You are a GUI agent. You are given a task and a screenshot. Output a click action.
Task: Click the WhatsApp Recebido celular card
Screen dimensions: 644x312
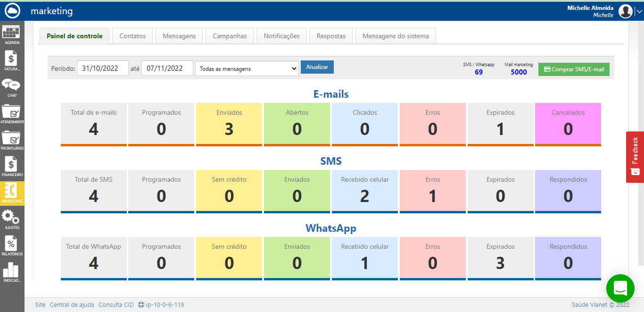[365, 259]
